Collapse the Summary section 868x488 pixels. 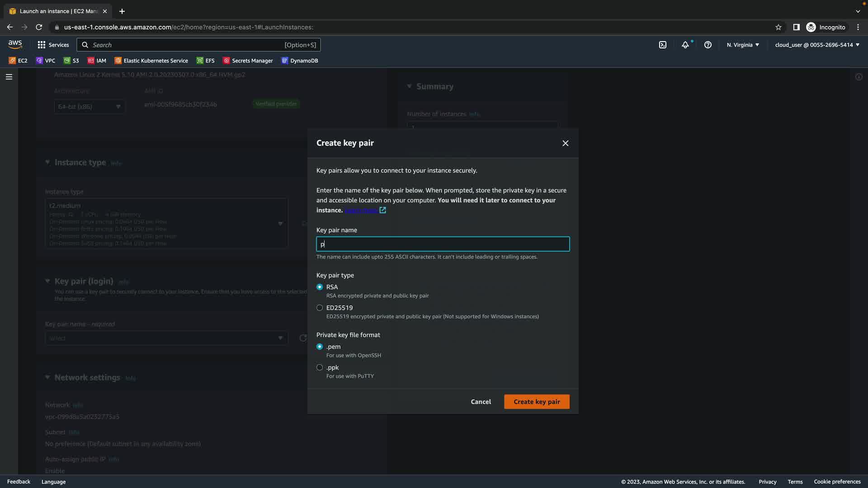coord(410,86)
